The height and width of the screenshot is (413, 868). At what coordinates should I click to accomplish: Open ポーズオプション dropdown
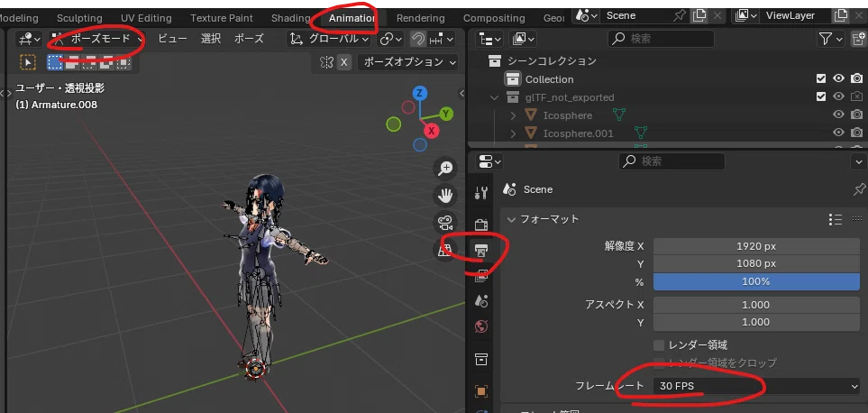(408, 62)
